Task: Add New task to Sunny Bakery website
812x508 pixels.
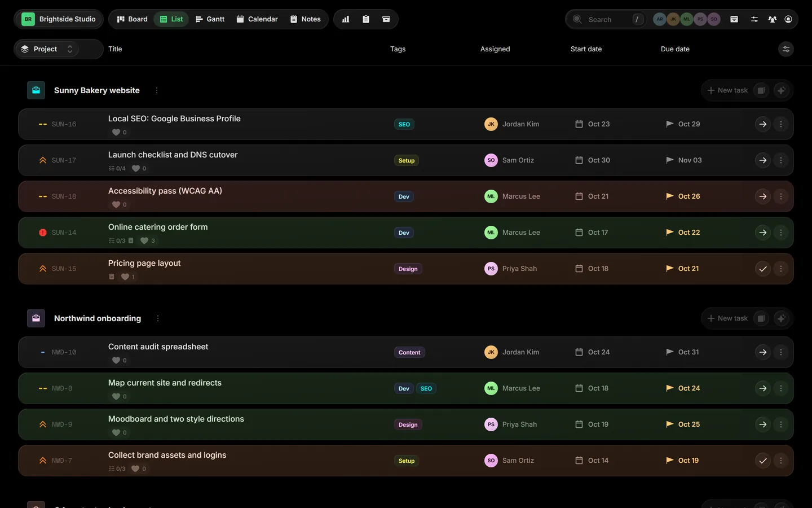Action: click(x=727, y=90)
